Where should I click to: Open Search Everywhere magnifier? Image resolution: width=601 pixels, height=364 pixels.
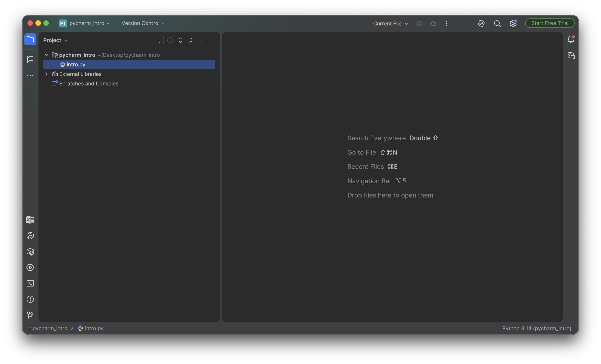click(x=497, y=23)
